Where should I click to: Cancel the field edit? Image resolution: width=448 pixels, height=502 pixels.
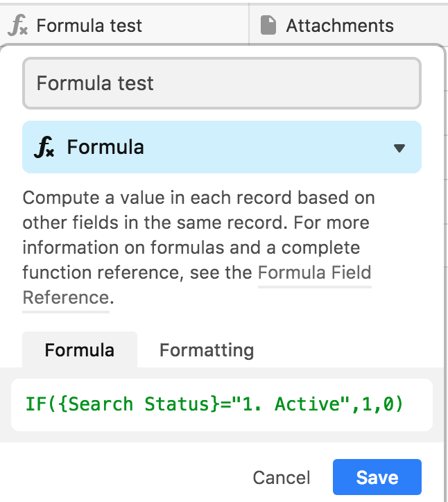pos(282,477)
